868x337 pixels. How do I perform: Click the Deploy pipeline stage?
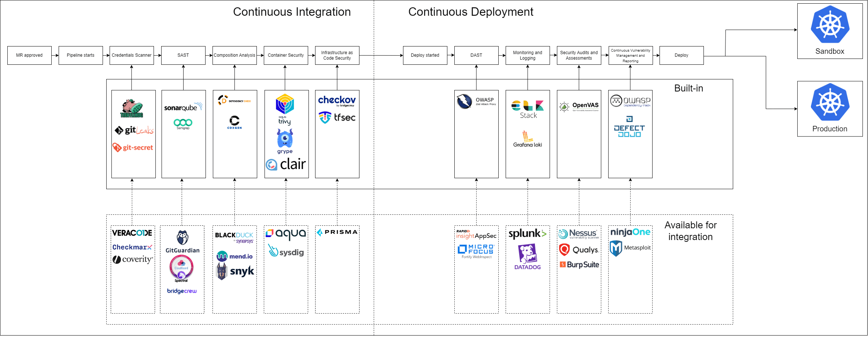pos(681,55)
